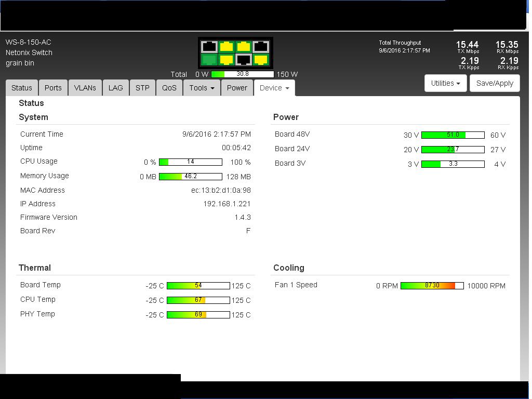Open the Tools dropdown menu
The width and height of the screenshot is (532, 399).
[x=202, y=88]
